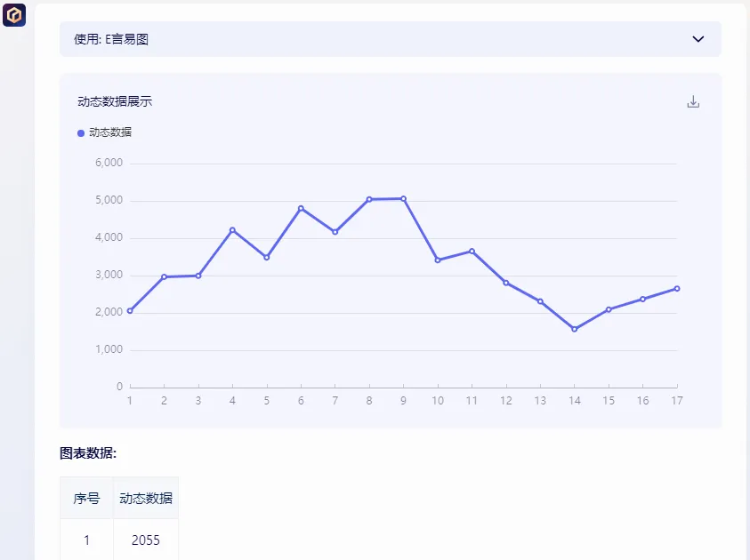This screenshot has width=750, height=560.
Task: Click the app logo in the top-left corner
Action: click(14, 14)
